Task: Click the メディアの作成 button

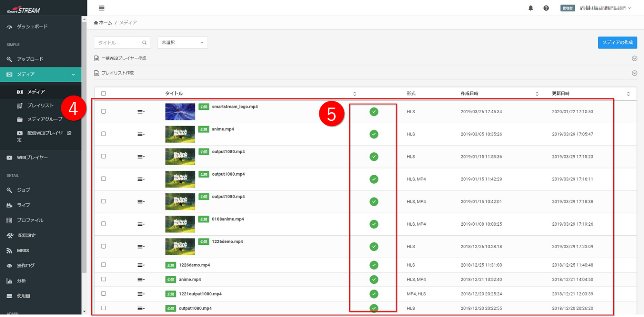Action: click(617, 43)
